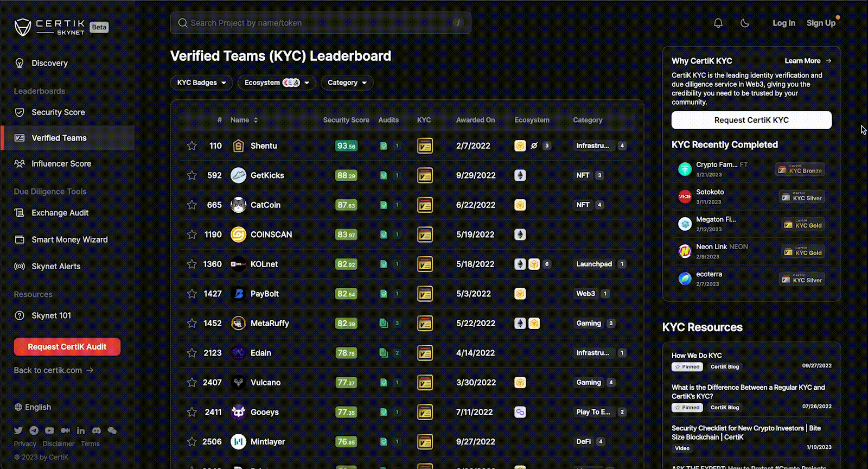868x469 pixels.
Task: Click Request CertiK Audit button
Action: click(67, 347)
